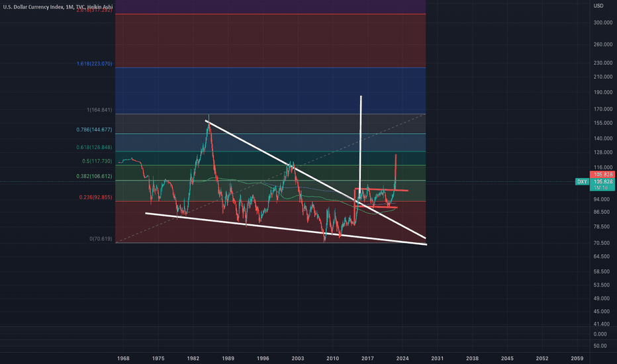Click the 78.500 price axis tick
617x364 pixels.
tap(602, 227)
